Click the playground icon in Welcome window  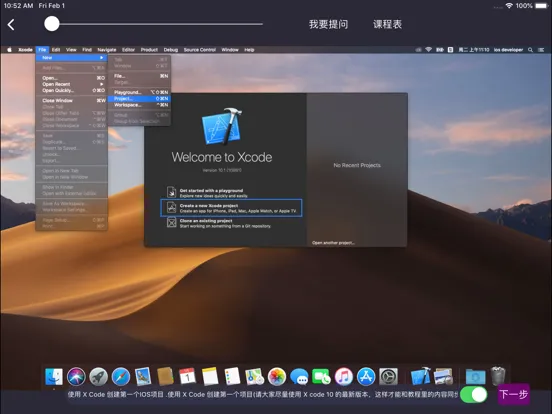click(x=171, y=192)
